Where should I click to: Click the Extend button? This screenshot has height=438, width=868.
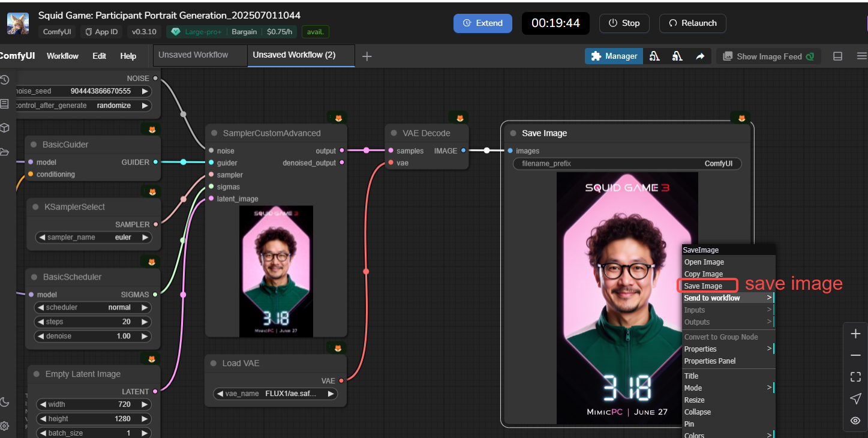pyautogui.click(x=483, y=23)
